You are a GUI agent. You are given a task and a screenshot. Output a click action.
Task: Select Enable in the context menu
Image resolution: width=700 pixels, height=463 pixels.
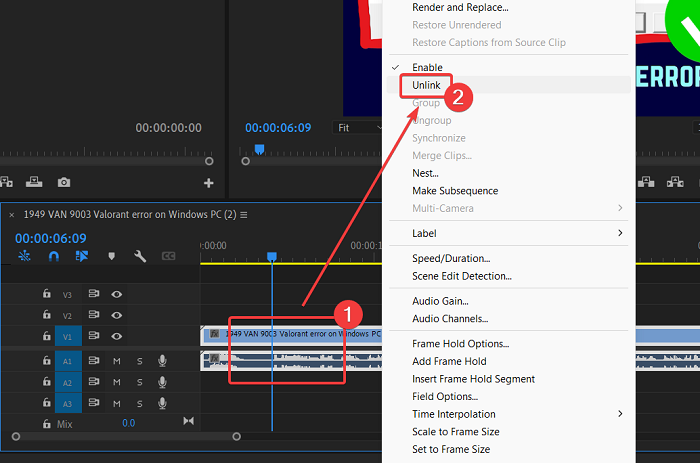pyautogui.click(x=508, y=67)
